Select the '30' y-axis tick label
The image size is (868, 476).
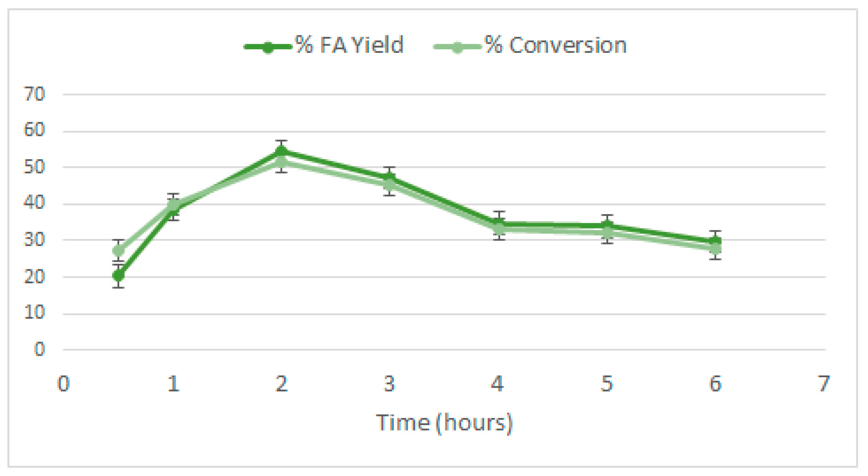[x=34, y=239]
